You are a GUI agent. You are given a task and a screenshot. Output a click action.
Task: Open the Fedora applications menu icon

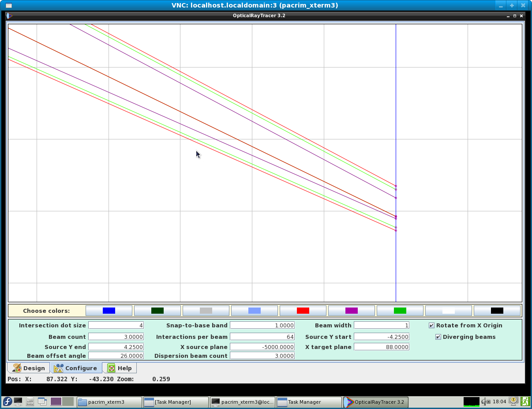[x=7, y=401]
